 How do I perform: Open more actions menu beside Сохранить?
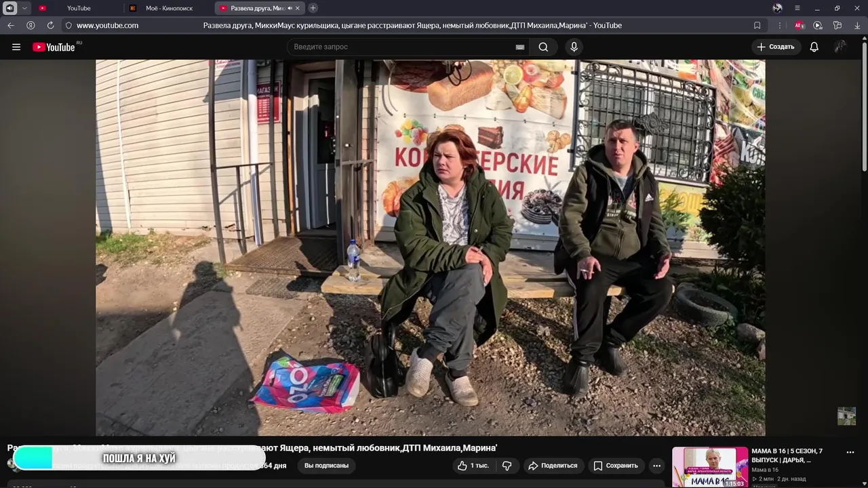656,466
